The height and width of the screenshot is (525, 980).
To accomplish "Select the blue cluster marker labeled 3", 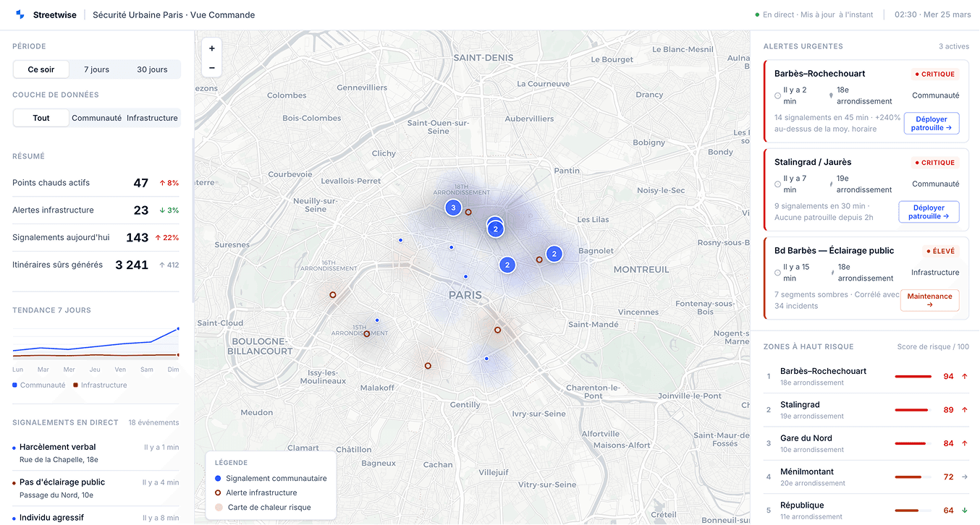I will coord(453,208).
